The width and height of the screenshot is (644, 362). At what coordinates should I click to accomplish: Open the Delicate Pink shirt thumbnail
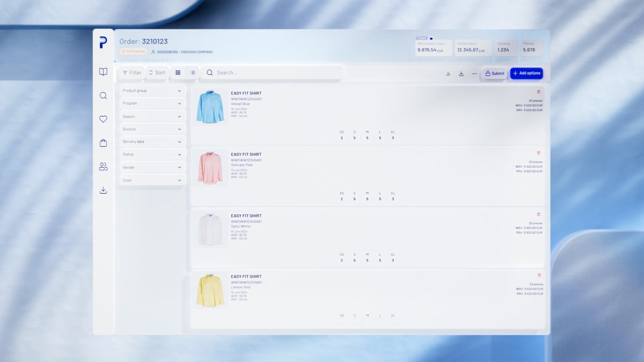click(x=210, y=168)
